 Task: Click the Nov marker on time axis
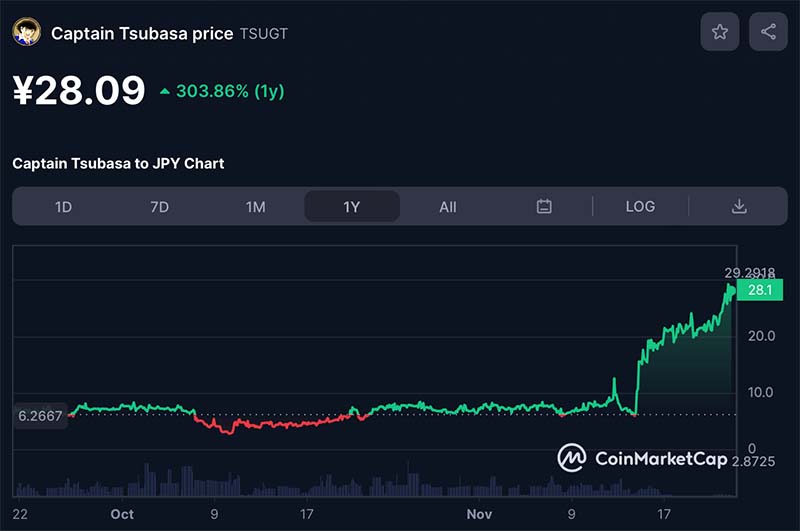[x=479, y=514]
